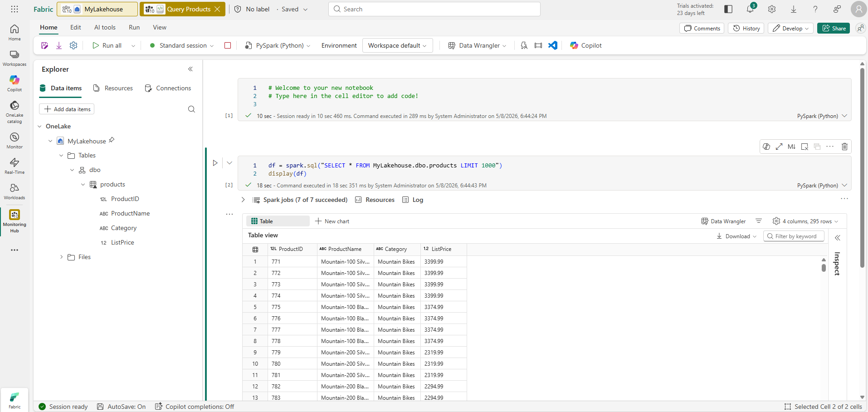Open the Develop mode dropdown
Viewport: 868px width, 412px height.
click(790, 28)
